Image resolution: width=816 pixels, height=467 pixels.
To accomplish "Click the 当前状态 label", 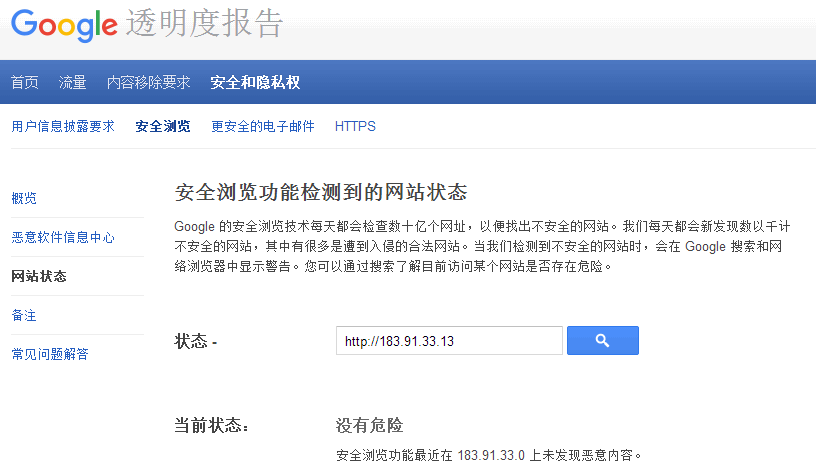I will click(212, 426).
